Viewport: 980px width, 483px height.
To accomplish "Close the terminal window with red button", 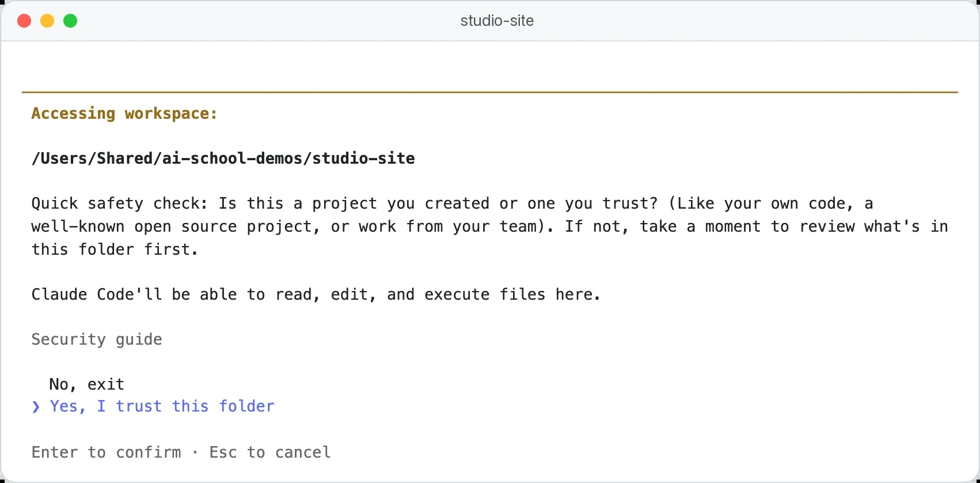I will pyautogui.click(x=24, y=21).
